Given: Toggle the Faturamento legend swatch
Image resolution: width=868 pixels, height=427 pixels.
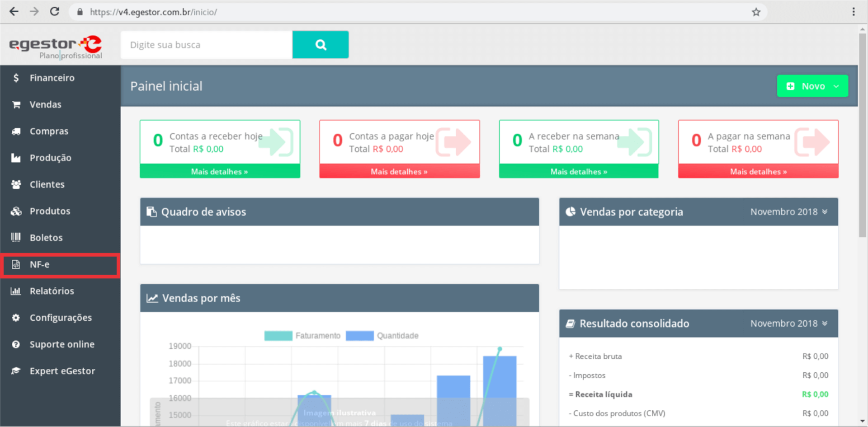Looking at the screenshot, I should [x=278, y=336].
